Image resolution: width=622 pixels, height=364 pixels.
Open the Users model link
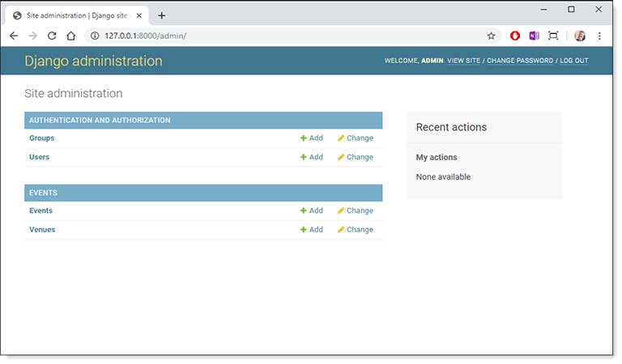(x=39, y=157)
